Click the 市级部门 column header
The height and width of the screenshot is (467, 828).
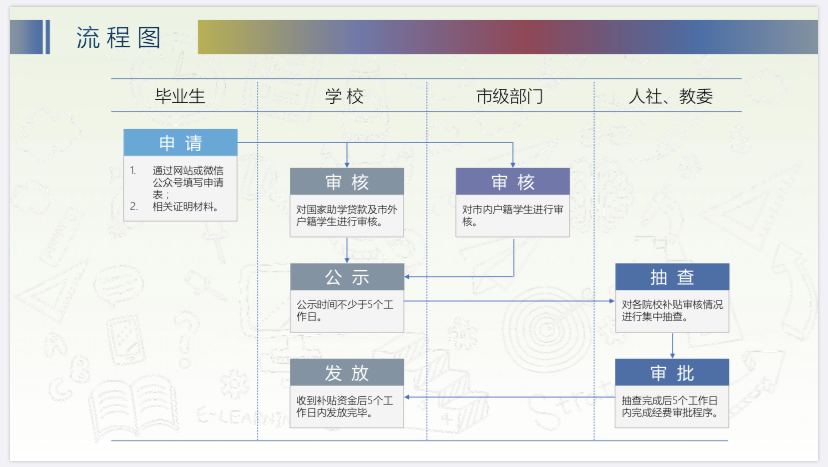coord(510,96)
